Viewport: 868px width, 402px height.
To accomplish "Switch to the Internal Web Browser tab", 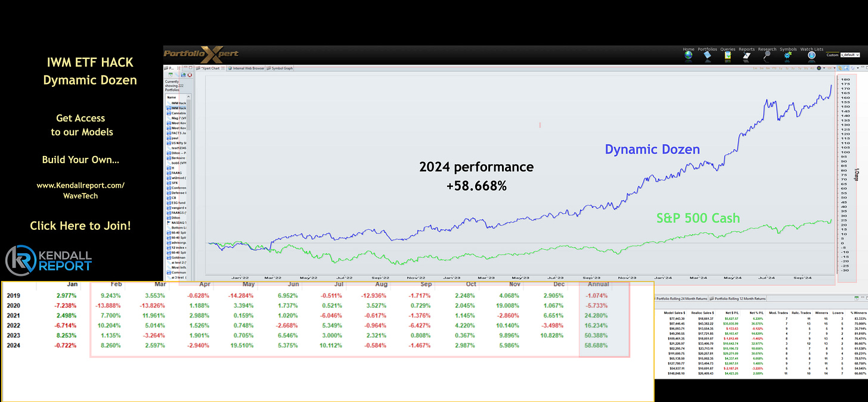I will tap(246, 68).
